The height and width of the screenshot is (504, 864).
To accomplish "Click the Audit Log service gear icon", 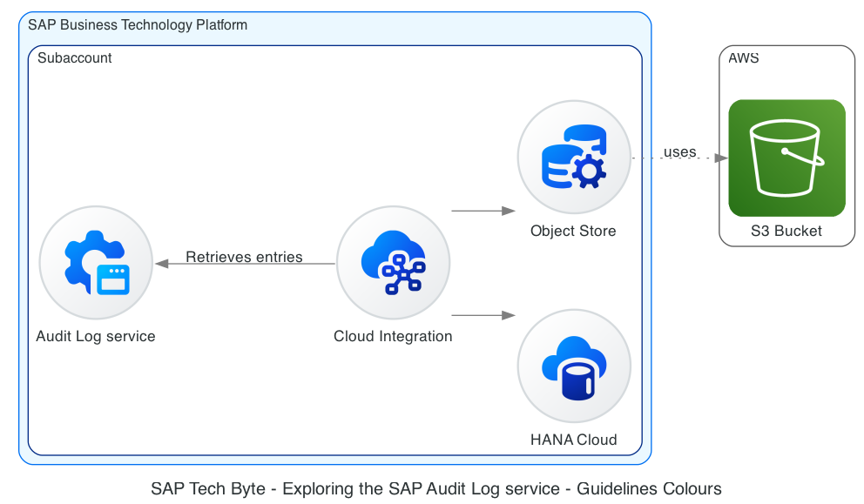I will point(96,263).
